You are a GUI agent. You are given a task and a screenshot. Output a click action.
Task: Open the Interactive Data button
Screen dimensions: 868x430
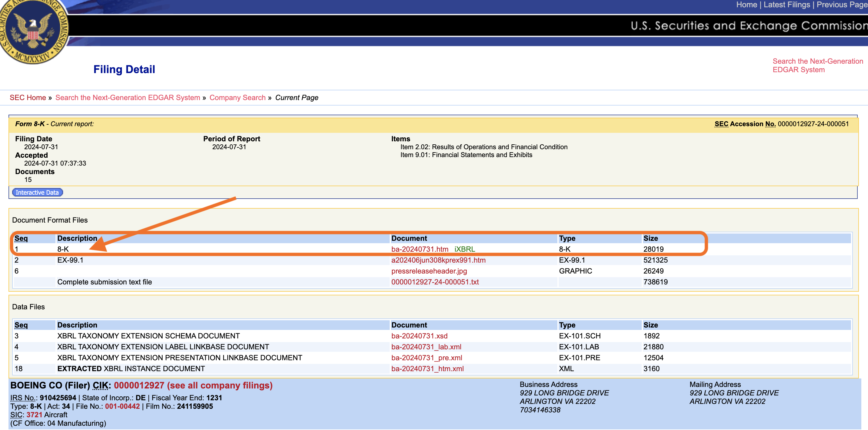[37, 193]
